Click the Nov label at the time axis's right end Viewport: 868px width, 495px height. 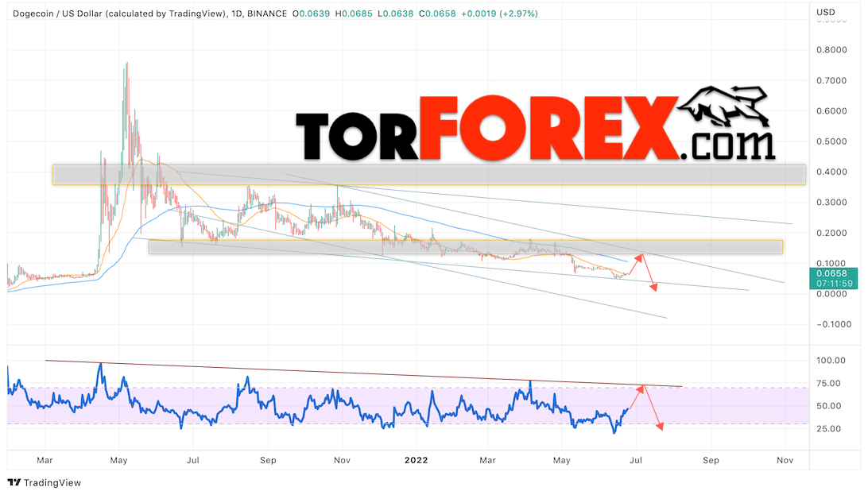[785, 460]
